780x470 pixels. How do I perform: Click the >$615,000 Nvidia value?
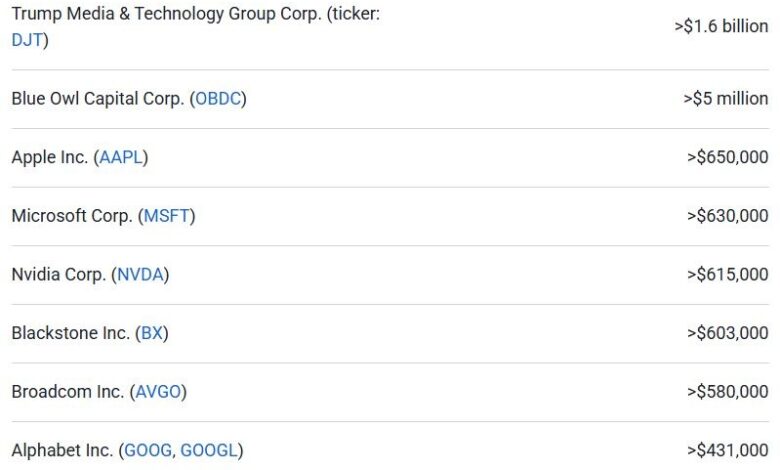(727, 275)
